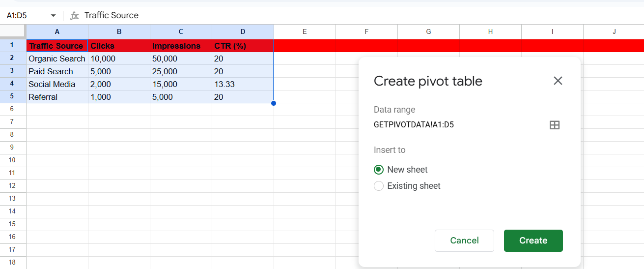Click the Organic Search cell
Viewport: 644px width, 269px height.
point(57,59)
